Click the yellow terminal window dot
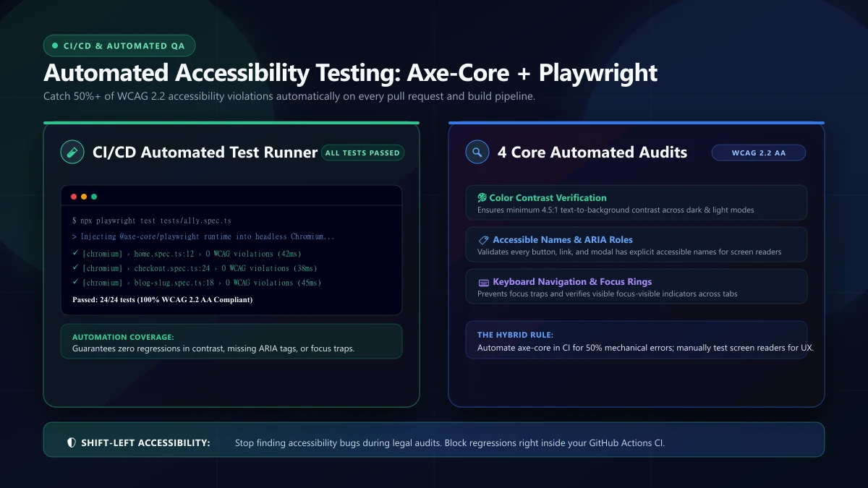 [84, 197]
